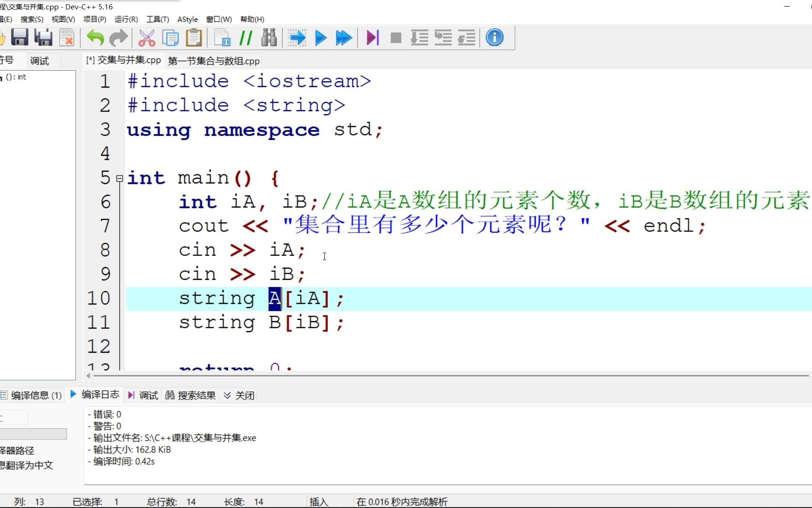The height and width of the screenshot is (508, 812).
Task: Close file with red X icon
Action: (x=67, y=38)
